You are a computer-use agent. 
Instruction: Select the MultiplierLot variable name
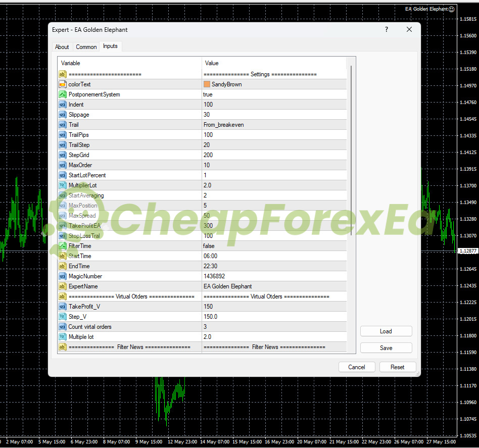coord(82,185)
